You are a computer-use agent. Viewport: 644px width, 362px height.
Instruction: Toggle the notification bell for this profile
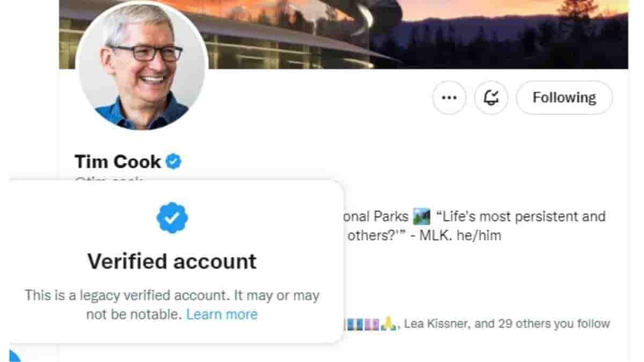[491, 98]
